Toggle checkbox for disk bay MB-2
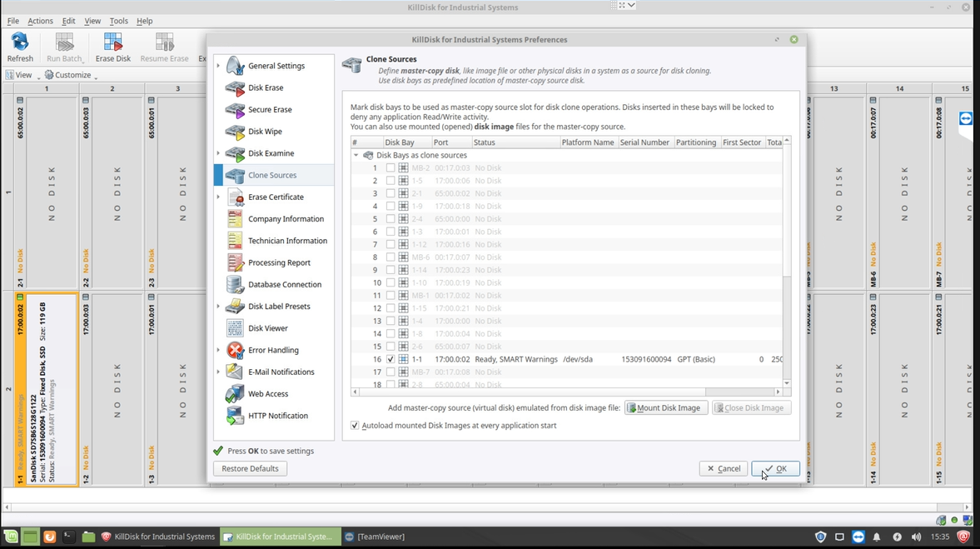Viewport: 980px width, 549px height. (x=391, y=167)
